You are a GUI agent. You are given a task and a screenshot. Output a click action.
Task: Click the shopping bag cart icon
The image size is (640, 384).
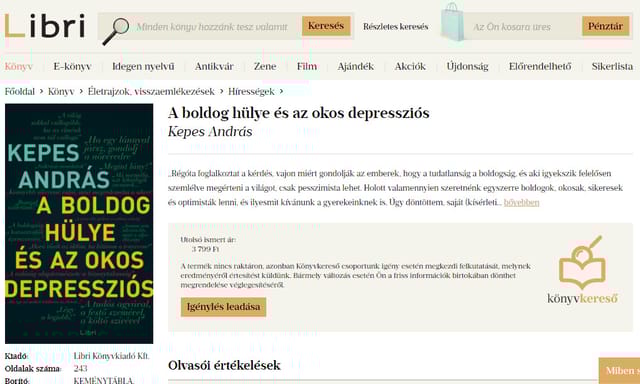click(x=453, y=22)
